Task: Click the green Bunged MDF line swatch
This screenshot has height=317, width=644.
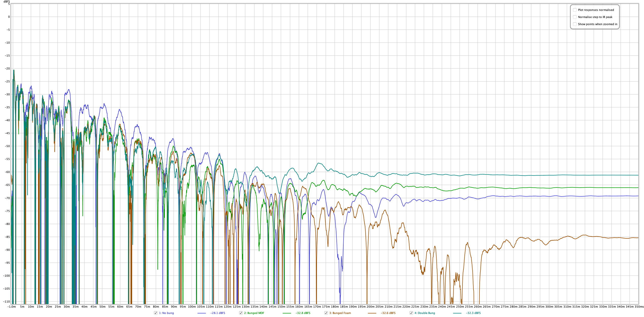Action: tap(287, 313)
